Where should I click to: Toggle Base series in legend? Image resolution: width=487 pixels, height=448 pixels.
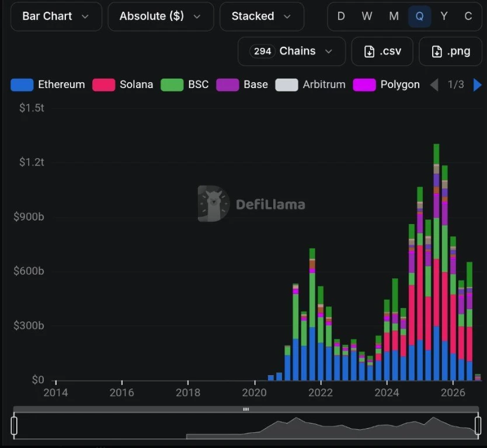[x=242, y=85]
